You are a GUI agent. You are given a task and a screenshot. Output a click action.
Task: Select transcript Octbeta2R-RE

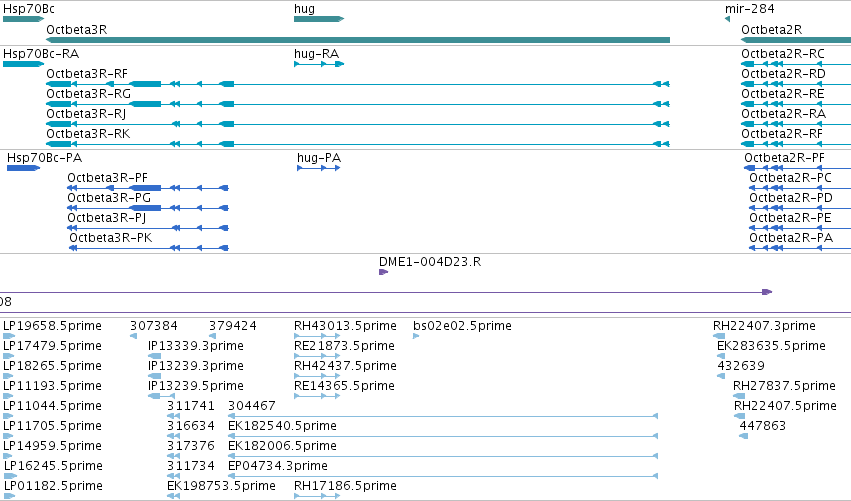pyautogui.click(x=783, y=94)
